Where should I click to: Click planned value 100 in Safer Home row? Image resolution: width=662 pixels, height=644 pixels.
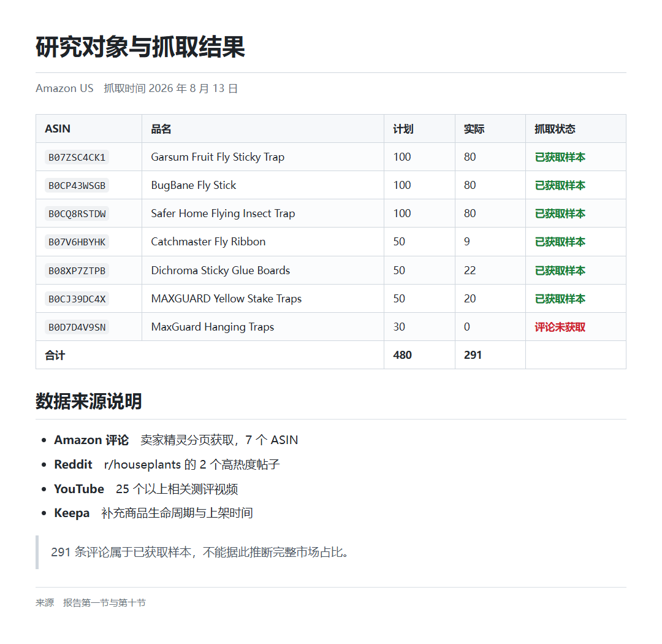pos(402,214)
